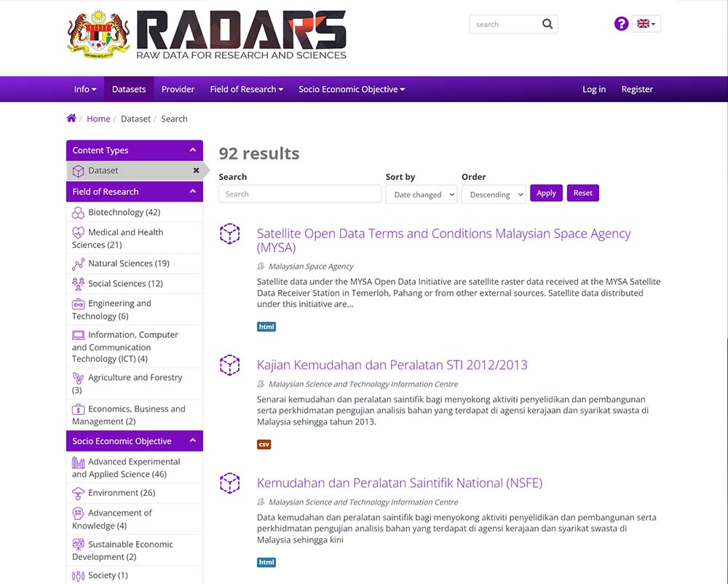This screenshot has width=728, height=584.
Task: Click the csv format badge
Action: click(x=264, y=444)
